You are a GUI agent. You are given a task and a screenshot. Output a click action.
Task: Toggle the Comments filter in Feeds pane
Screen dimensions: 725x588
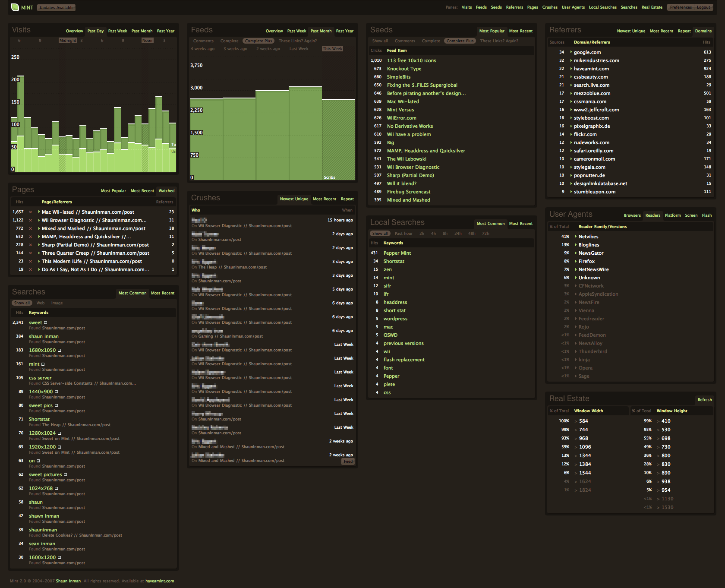coord(203,41)
